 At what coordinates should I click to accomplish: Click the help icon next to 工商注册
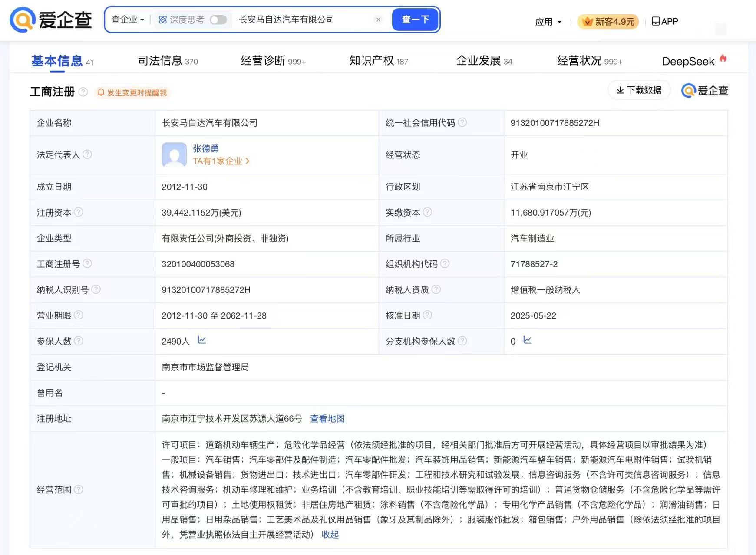(83, 92)
